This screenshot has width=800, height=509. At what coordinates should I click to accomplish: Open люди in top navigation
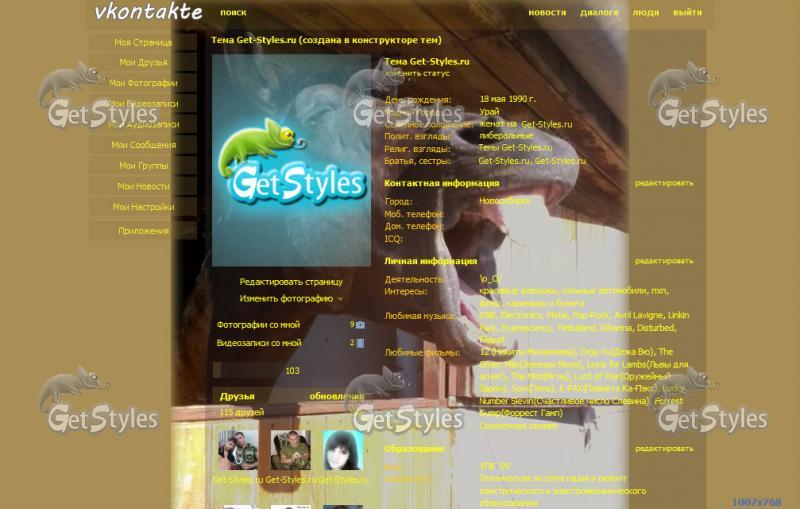pyautogui.click(x=645, y=12)
